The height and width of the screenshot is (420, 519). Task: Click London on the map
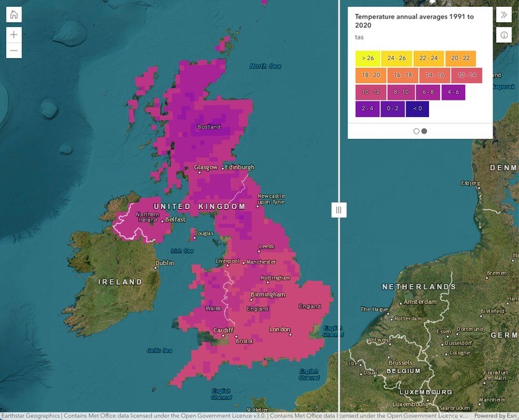[280, 329]
